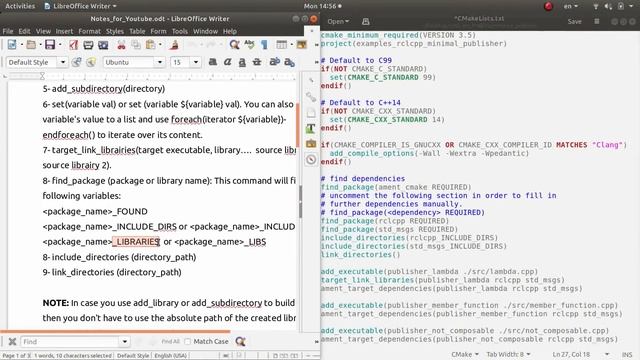Click the New document icon in Writer

[12, 44]
